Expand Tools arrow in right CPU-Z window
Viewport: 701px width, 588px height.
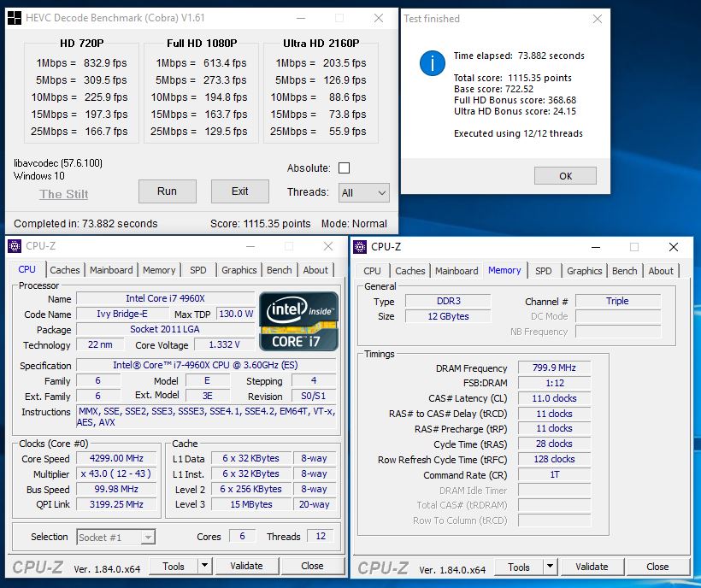550,567
